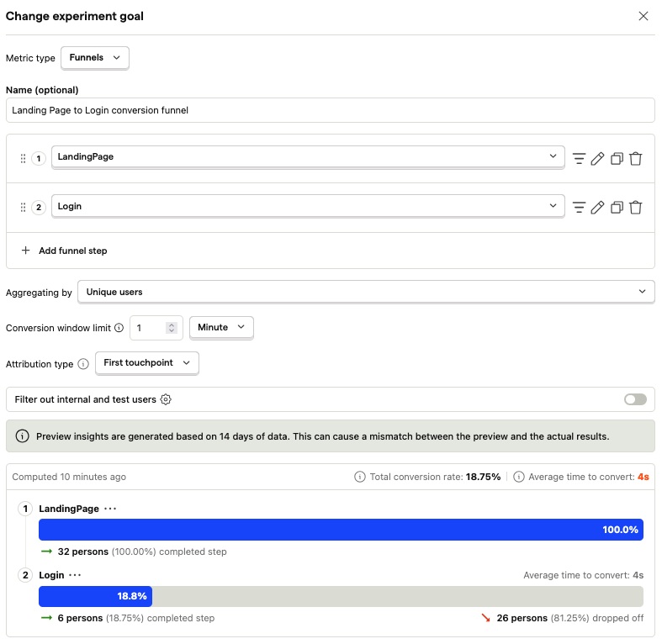662x644 pixels.
Task: Open the Metric type Funnels dropdown
Action: pyautogui.click(x=95, y=58)
